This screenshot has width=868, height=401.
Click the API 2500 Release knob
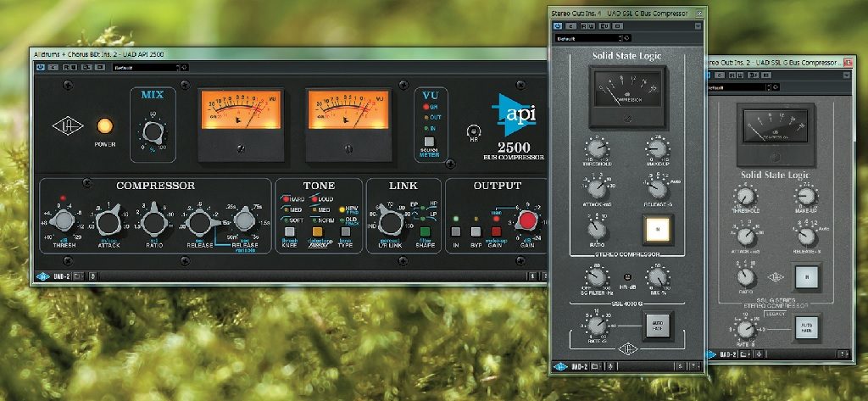(x=200, y=222)
